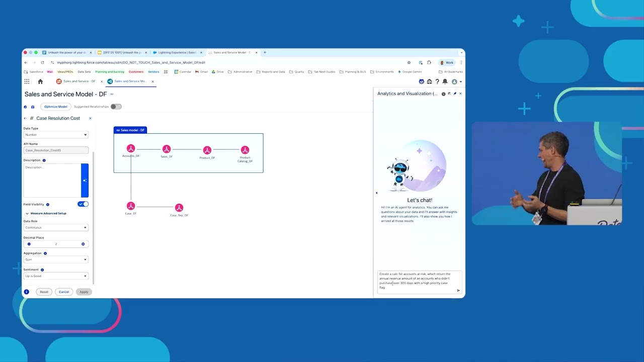Pin the Analytics and Visualization panel
This screenshot has height=362, width=644.
click(455, 94)
